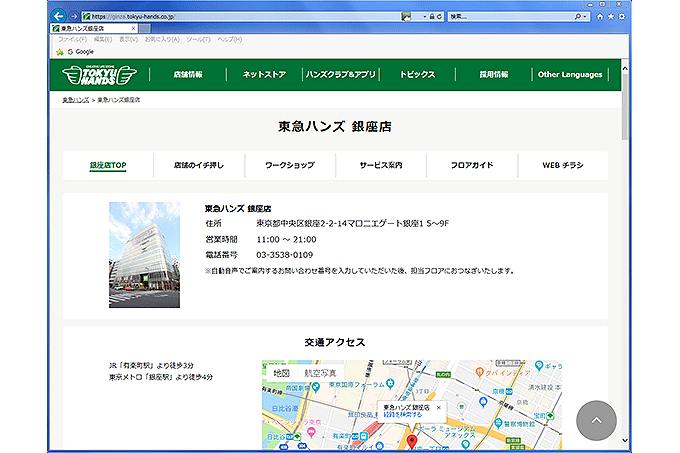Click the add-to-favorites star on favorites bar
This screenshot has width=680, height=453.
[x=60, y=52]
